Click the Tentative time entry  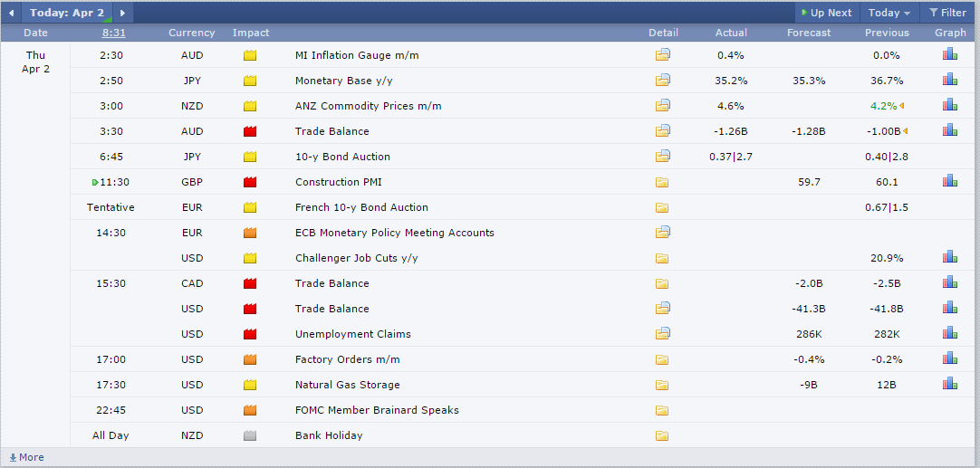point(111,207)
